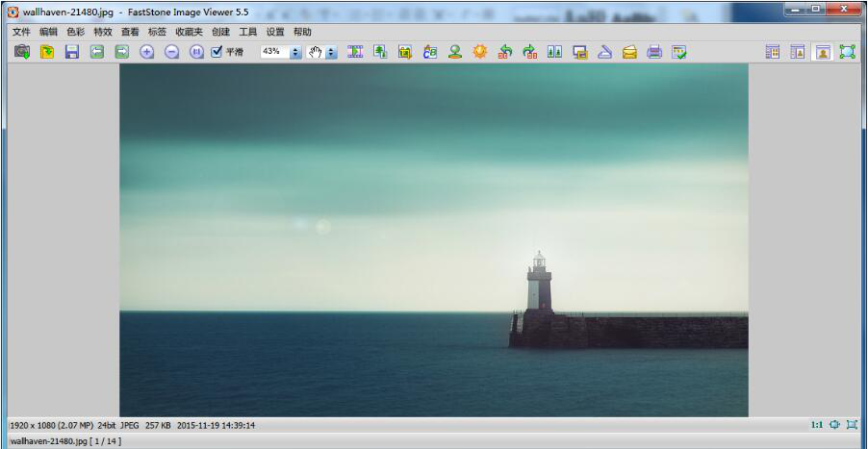Image resolution: width=868 pixels, height=449 pixels.
Task: Expand the hand cursor tool dropdown
Action: coord(332,52)
